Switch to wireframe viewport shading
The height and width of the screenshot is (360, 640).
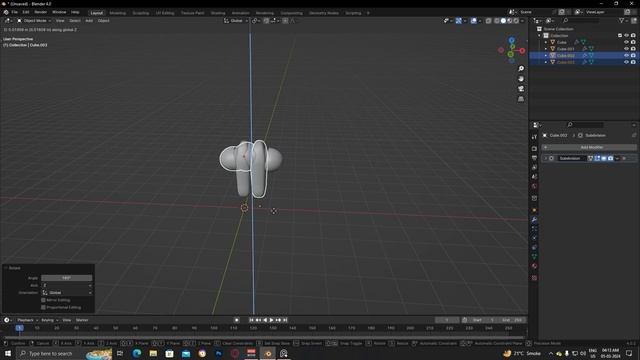coord(496,20)
